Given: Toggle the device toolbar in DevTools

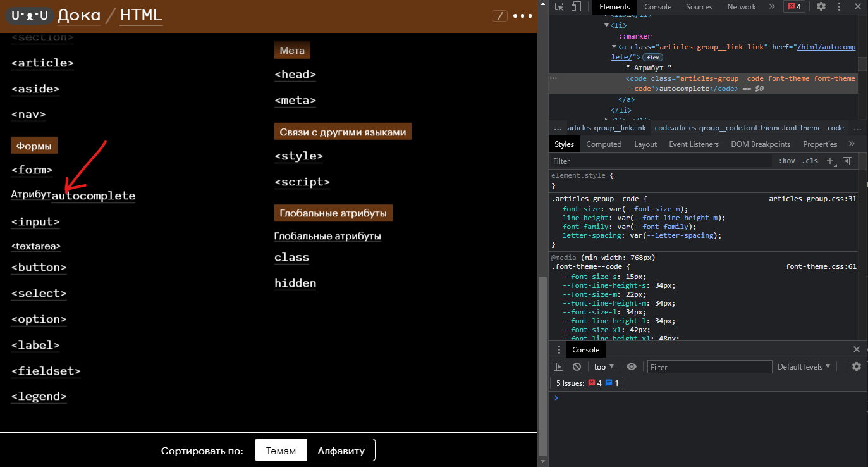Looking at the screenshot, I should tap(575, 6).
